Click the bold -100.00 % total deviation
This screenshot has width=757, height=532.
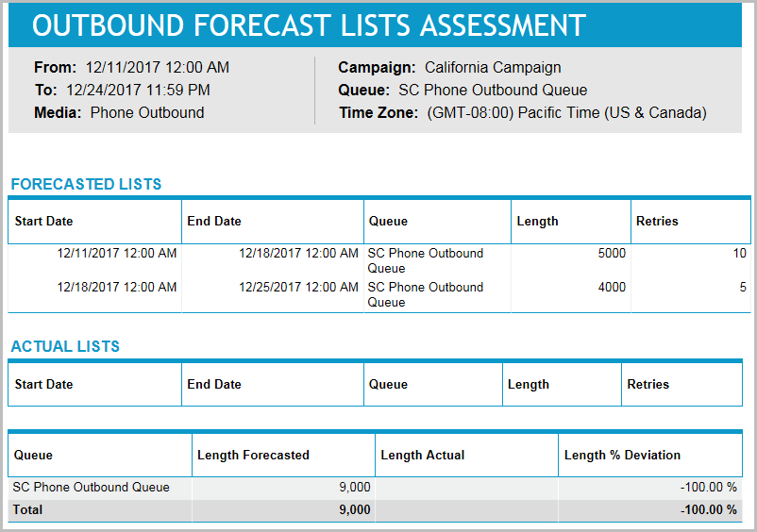709,509
